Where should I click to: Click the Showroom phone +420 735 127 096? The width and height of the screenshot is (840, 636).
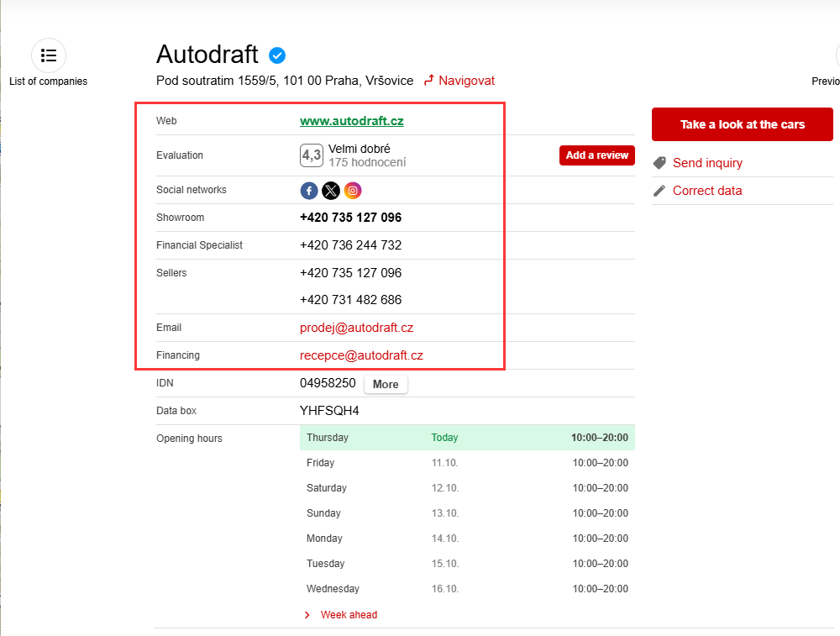coord(351,218)
